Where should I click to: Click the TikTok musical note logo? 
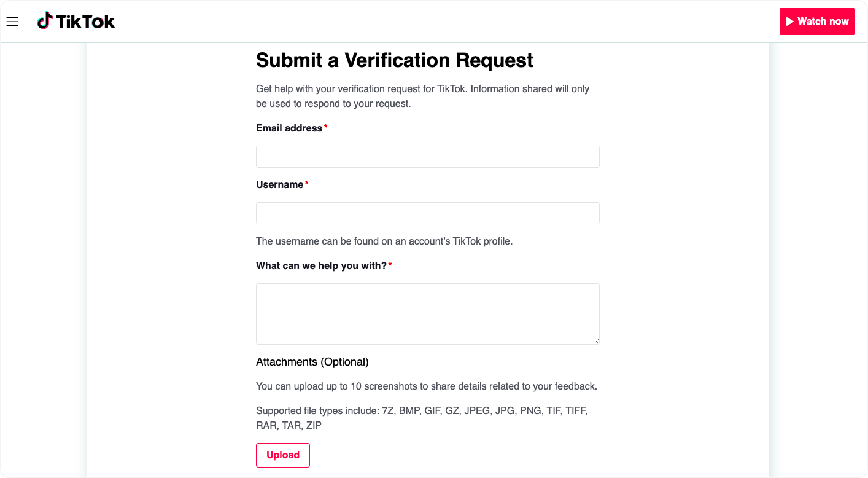coord(44,22)
